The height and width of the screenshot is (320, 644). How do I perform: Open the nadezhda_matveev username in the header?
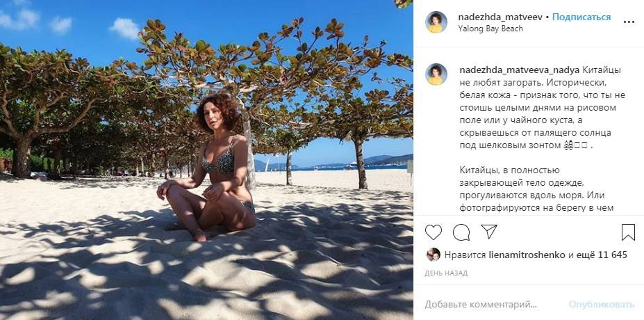coord(500,17)
